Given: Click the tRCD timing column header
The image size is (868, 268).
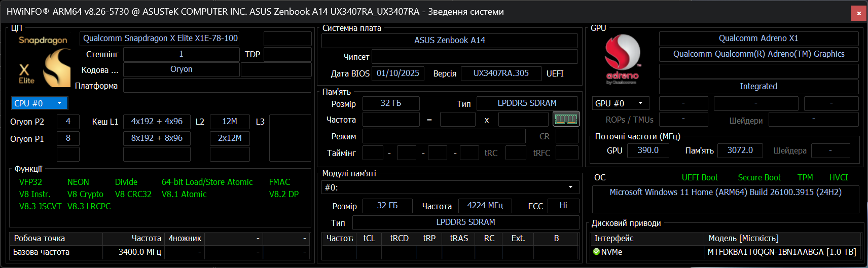Looking at the screenshot, I should click(400, 239).
